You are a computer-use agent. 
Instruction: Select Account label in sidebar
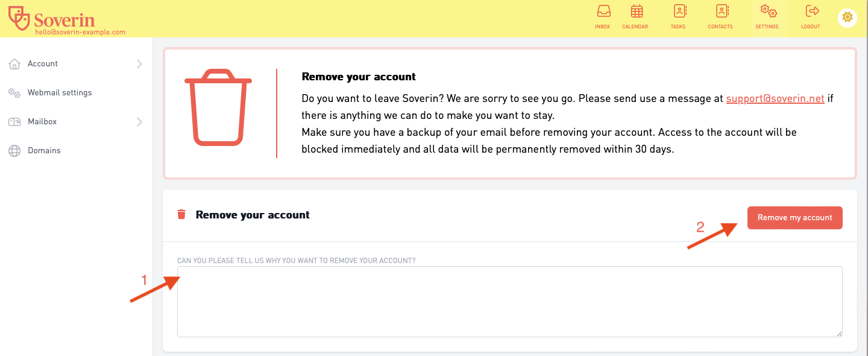(43, 64)
